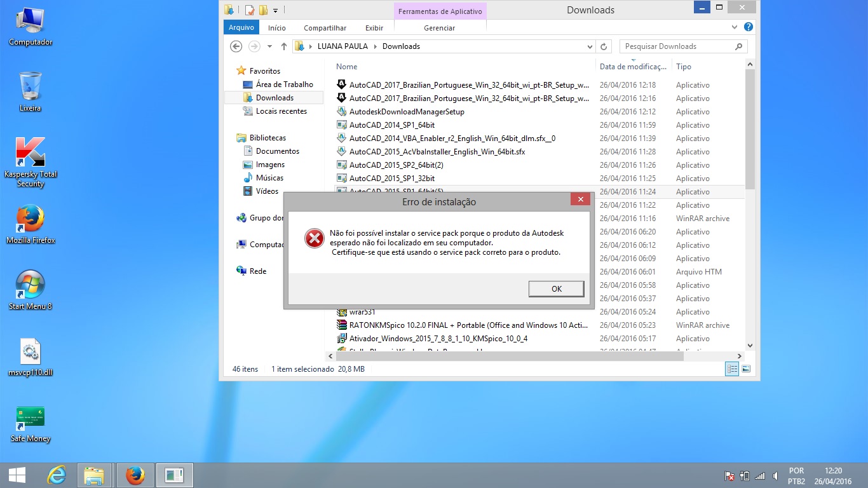Click the Downloads breadcrumb segment
Screen dimensions: 868x488
[401, 46]
